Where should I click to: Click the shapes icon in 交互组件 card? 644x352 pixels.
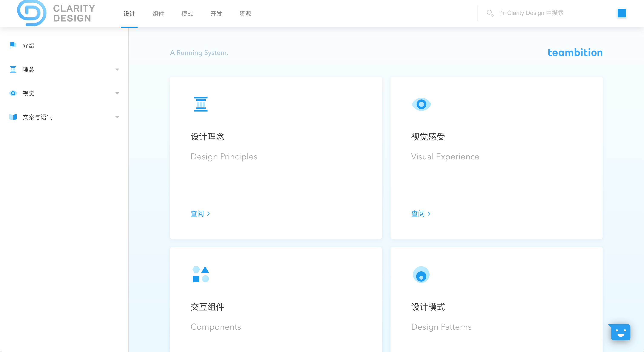pyautogui.click(x=201, y=274)
